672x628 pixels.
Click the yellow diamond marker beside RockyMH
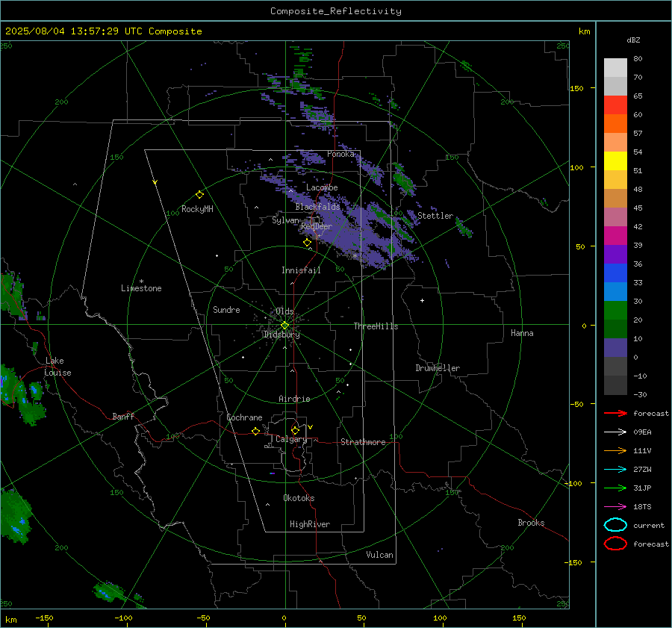[199, 195]
